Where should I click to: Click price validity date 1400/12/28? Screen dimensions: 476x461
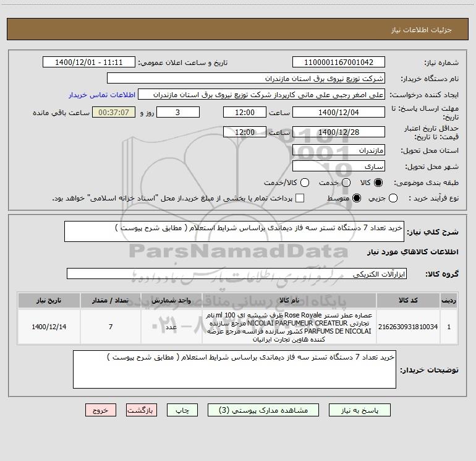[339, 132]
